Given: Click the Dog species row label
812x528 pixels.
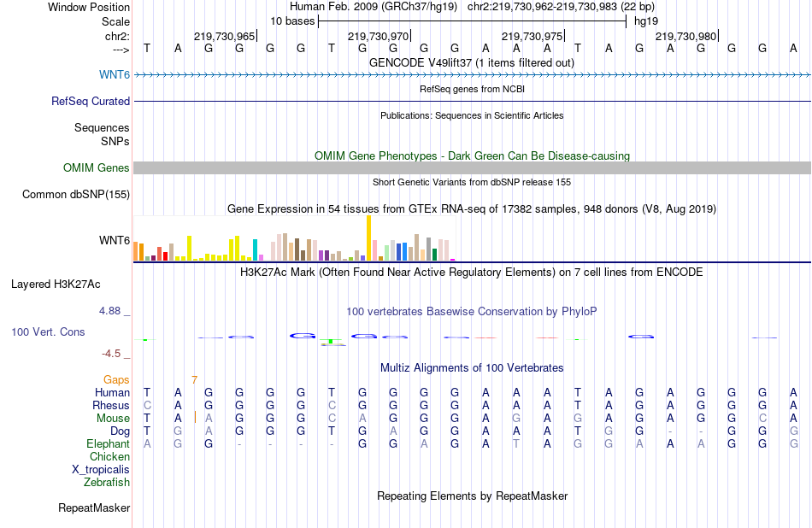Looking at the screenshot, I should (x=121, y=431).
